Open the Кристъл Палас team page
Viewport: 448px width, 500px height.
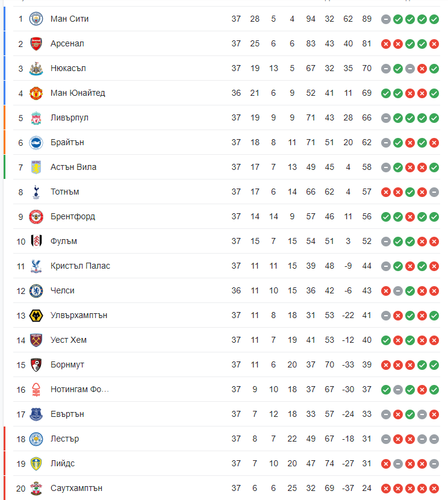click(x=80, y=266)
